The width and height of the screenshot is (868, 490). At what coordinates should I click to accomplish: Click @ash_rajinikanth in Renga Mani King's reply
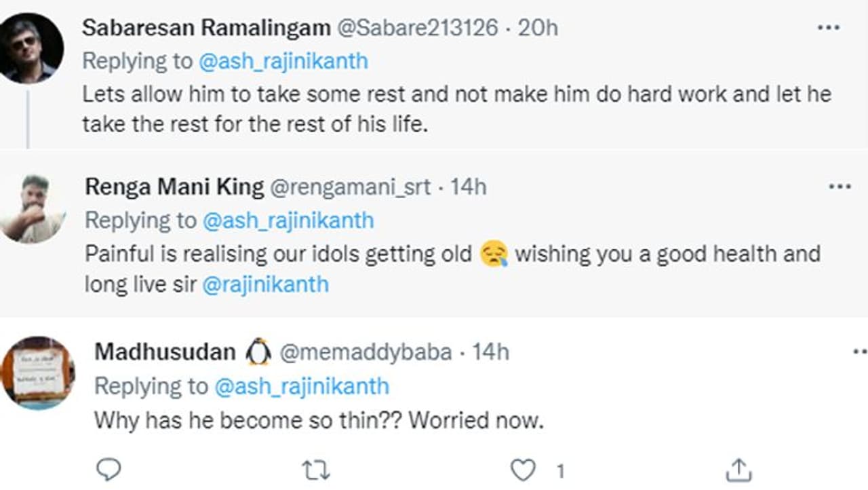(x=288, y=221)
